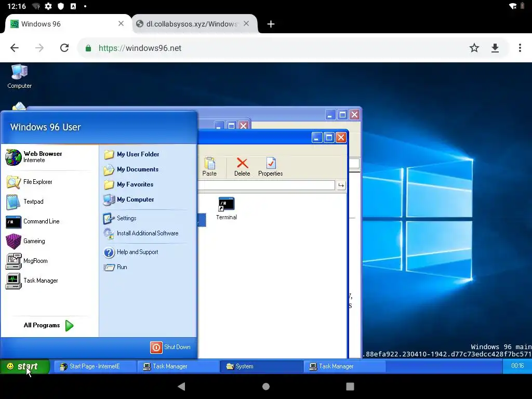The height and width of the screenshot is (399, 532).
Task: Click the Windows 96 User header name
Action: pos(46,127)
